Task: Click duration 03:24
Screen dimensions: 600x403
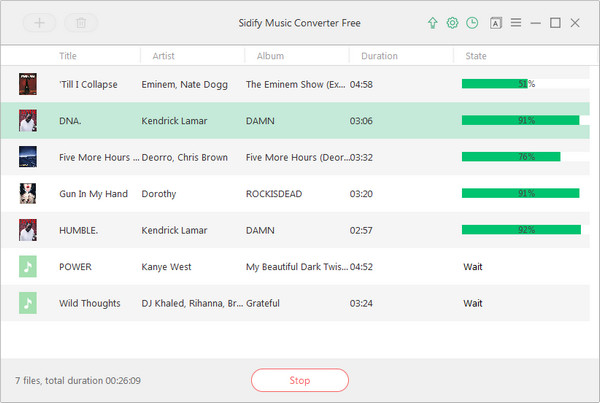Action: [x=361, y=303]
